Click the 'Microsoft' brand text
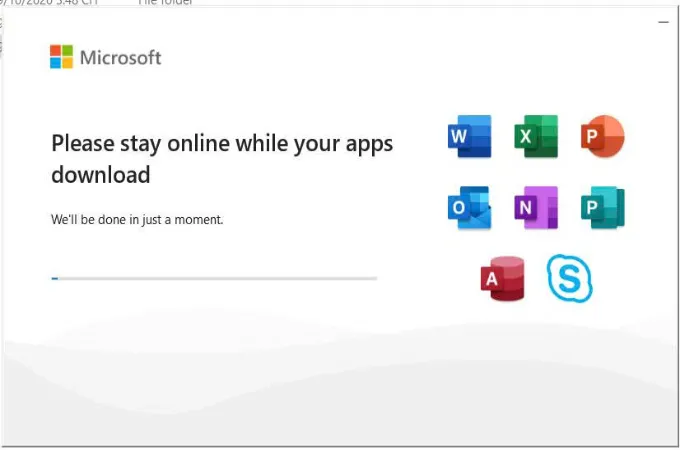The height and width of the screenshot is (450, 680). point(121,57)
